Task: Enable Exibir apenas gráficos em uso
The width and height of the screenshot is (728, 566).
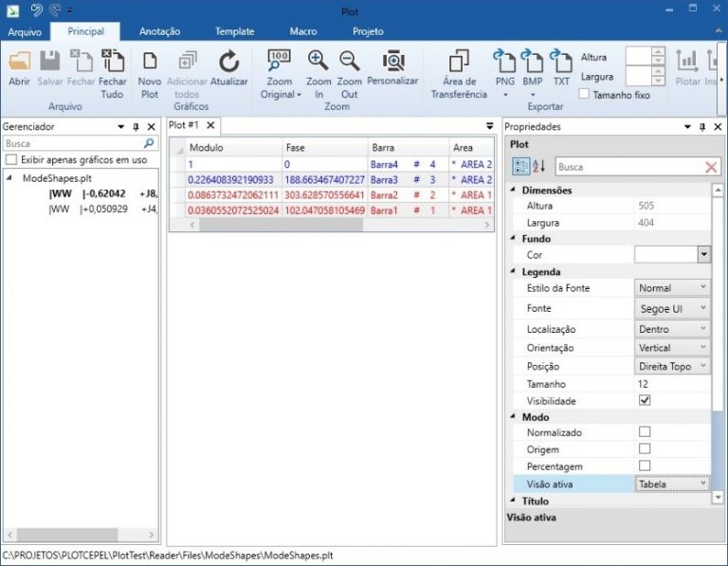Action: click(x=11, y=160)
